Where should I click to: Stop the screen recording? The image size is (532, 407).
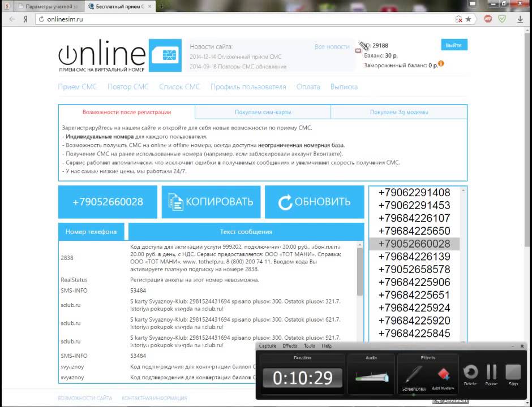pos(513,373)
